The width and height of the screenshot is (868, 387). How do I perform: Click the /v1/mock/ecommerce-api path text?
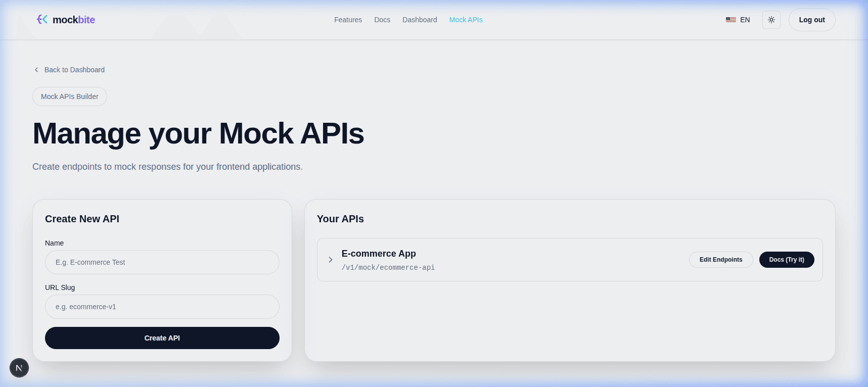click(x=388, y=267)
